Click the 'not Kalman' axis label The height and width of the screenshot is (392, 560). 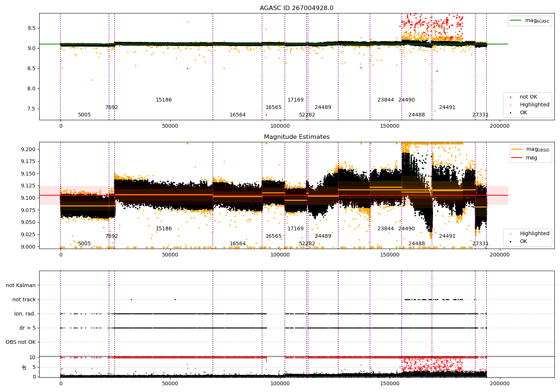point(21,285)
